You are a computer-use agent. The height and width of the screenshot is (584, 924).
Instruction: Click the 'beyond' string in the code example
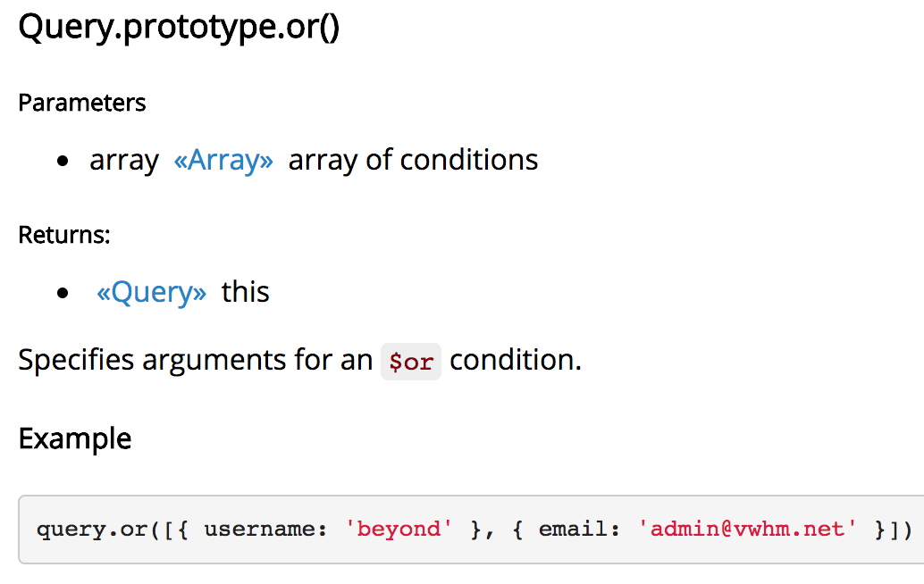click(x=399, y=529)
